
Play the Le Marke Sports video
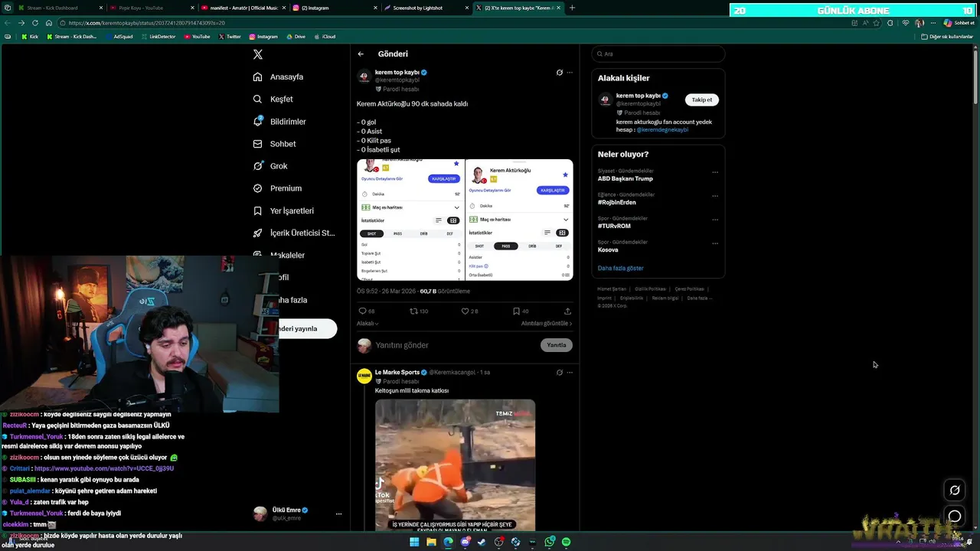point(455,465)
